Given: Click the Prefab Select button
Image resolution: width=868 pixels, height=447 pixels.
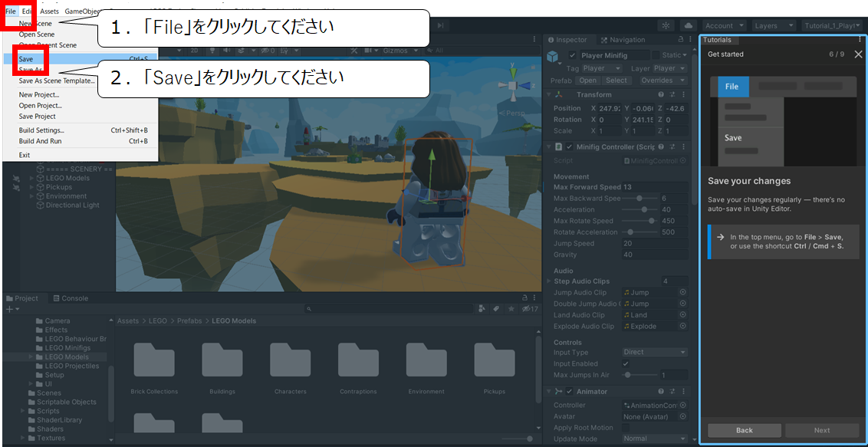Looking at the screenshot, I should (x=616, y=81).
